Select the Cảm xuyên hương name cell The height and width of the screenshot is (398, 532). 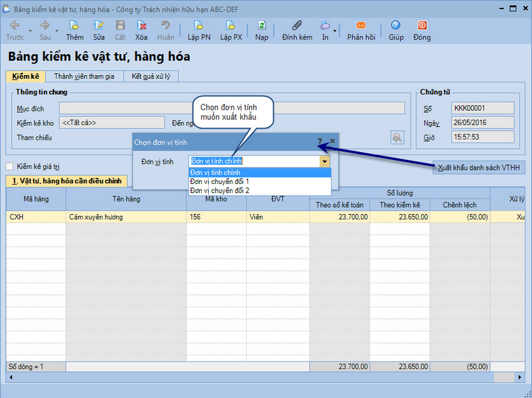pyautogui.click(x=126, y=217)
